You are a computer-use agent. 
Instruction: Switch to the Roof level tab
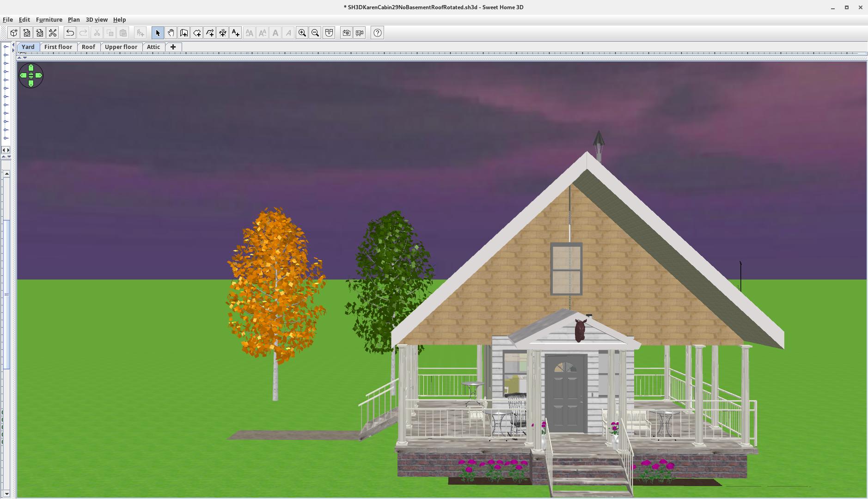pos(88,47)
